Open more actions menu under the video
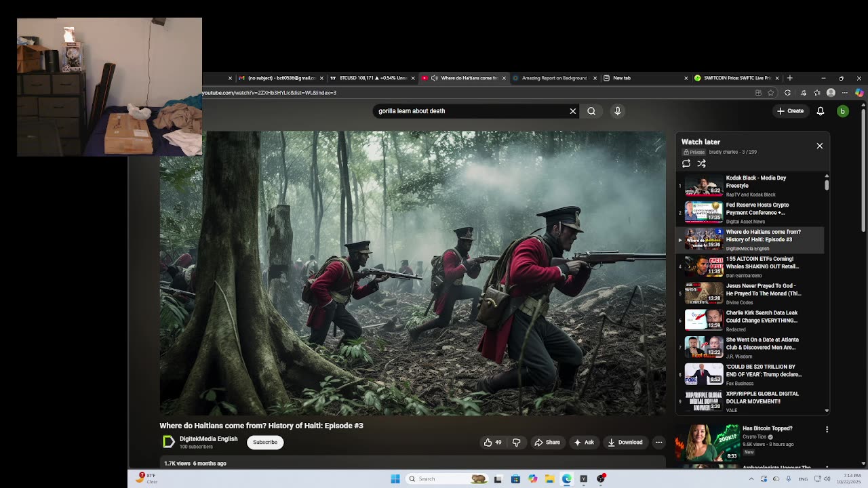868x488 pixels. (658, 443)
